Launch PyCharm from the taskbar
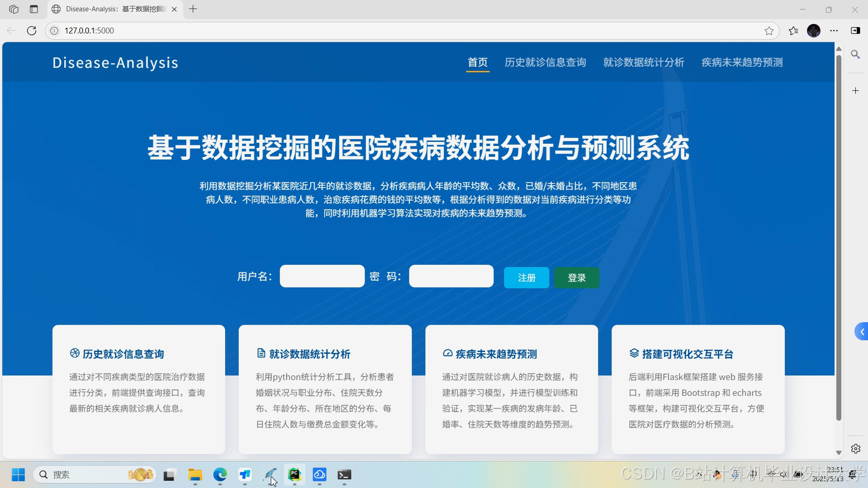Viewport: 868px width, 488px height. [294, 475]
